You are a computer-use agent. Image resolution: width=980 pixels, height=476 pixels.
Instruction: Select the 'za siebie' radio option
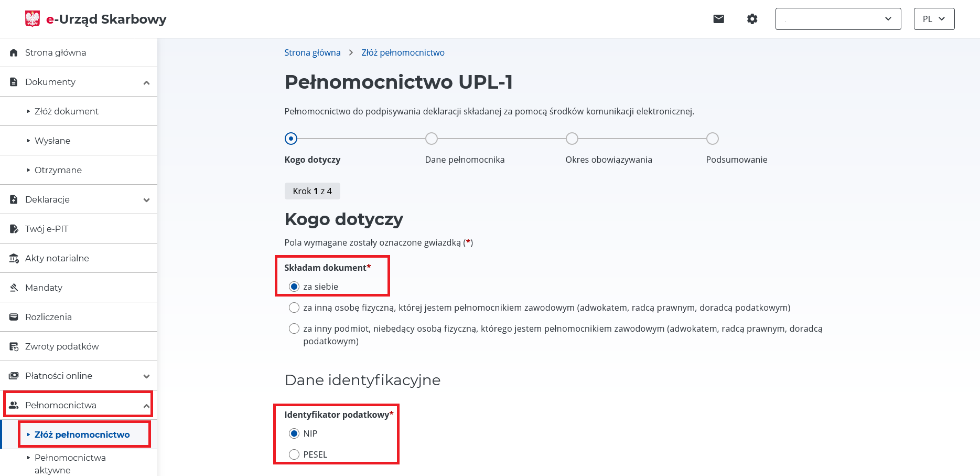[x=294, y=287]
